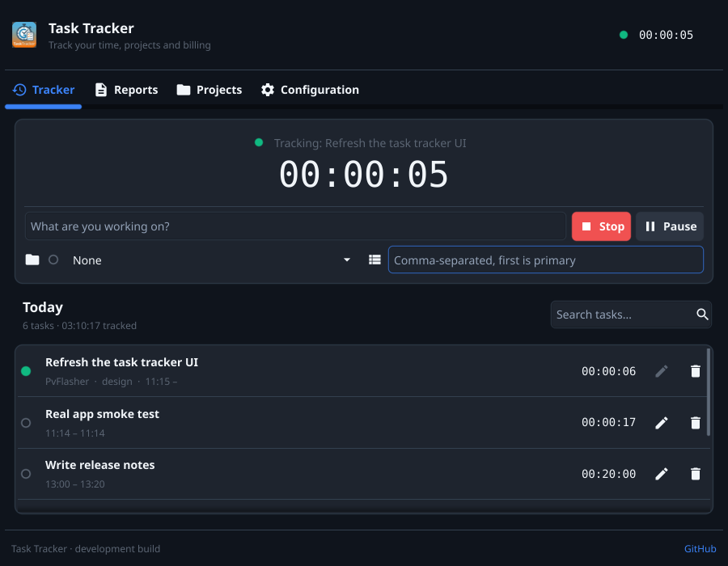Click the header timer 00:00:05
The image size is (728, 566).
pyautogui.click(x=666, y=35)
